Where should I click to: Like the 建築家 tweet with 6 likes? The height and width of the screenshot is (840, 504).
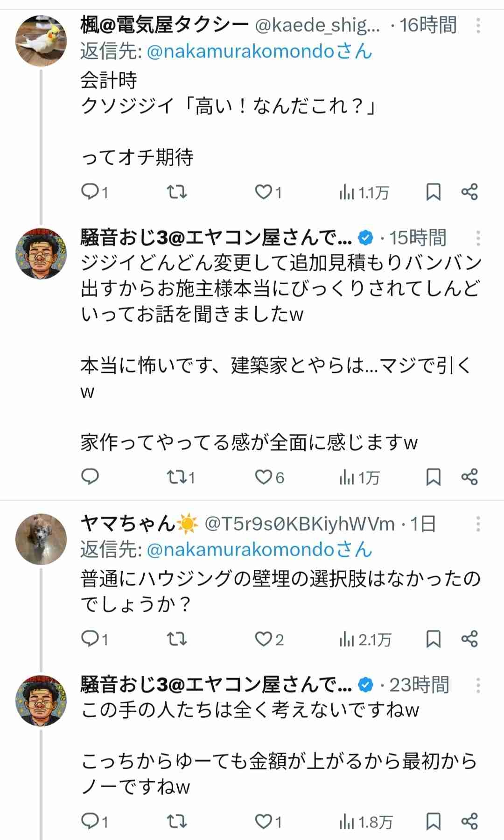(264, 477)
